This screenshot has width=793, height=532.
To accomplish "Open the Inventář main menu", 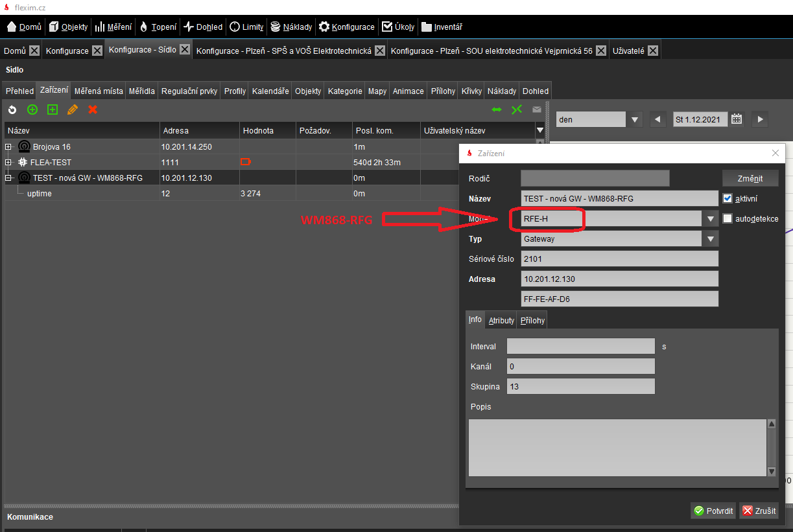I will point(441,27).
